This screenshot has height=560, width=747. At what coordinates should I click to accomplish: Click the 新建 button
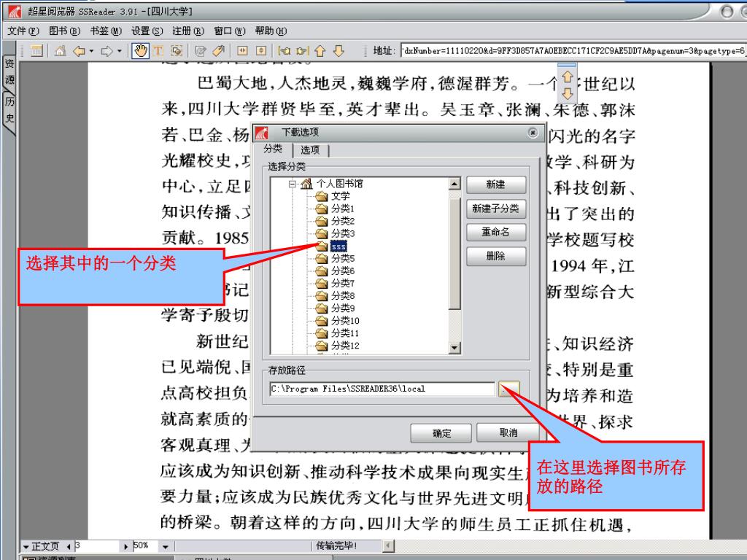point(496,184)
